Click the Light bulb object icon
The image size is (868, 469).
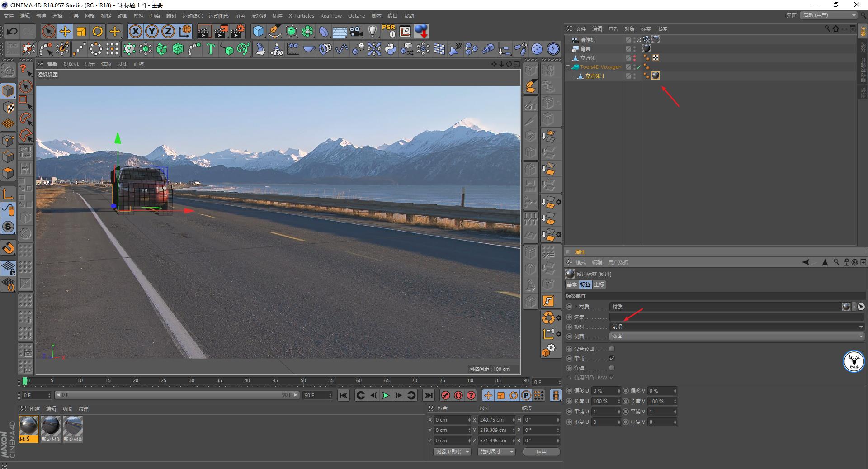tap(372, 31)
